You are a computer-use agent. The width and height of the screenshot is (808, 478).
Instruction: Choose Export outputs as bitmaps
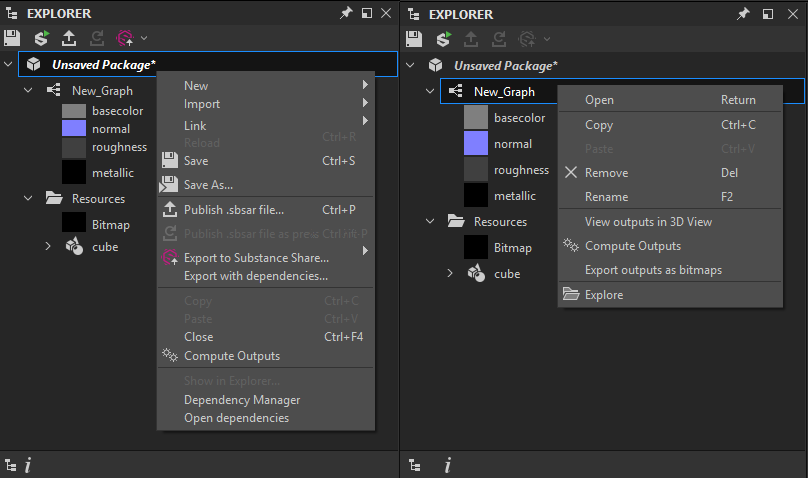(653, 270)
